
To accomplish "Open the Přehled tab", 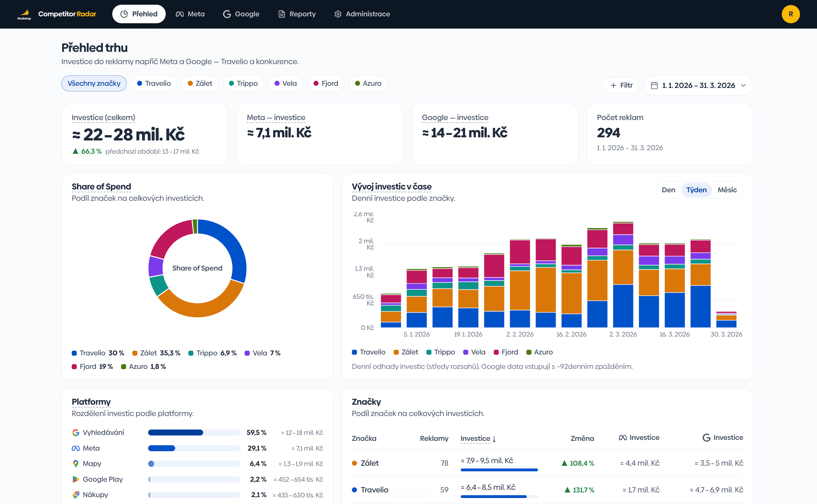I will click(x=139, y=14).
